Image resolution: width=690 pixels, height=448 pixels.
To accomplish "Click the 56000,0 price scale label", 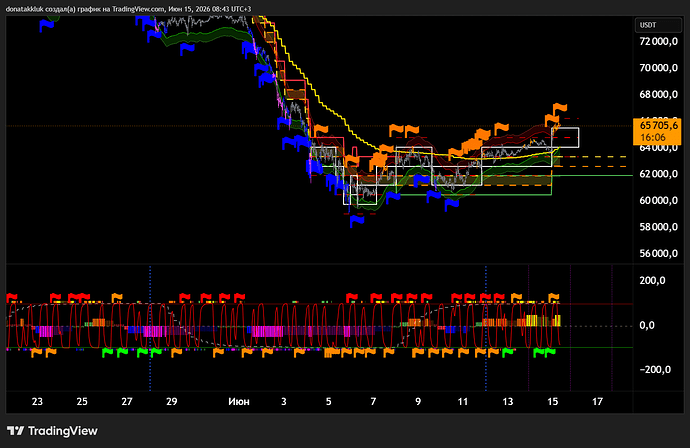I will coord(658,253).
